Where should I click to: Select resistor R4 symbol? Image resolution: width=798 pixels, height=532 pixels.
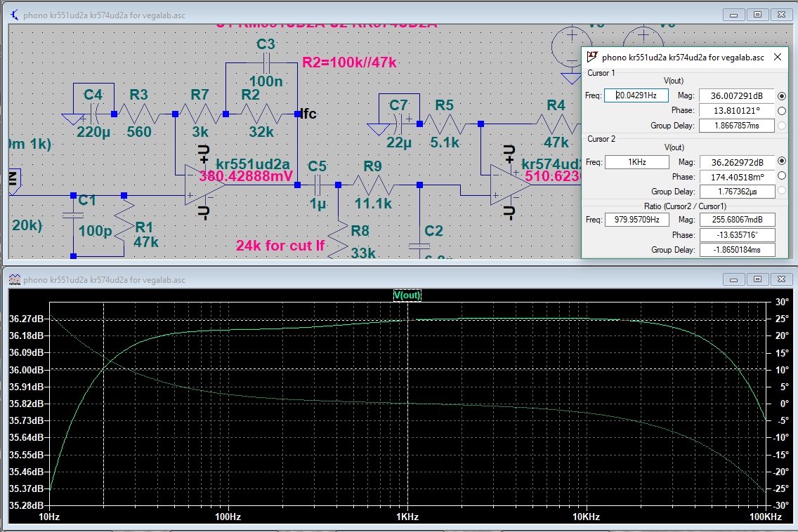[558, 124]
